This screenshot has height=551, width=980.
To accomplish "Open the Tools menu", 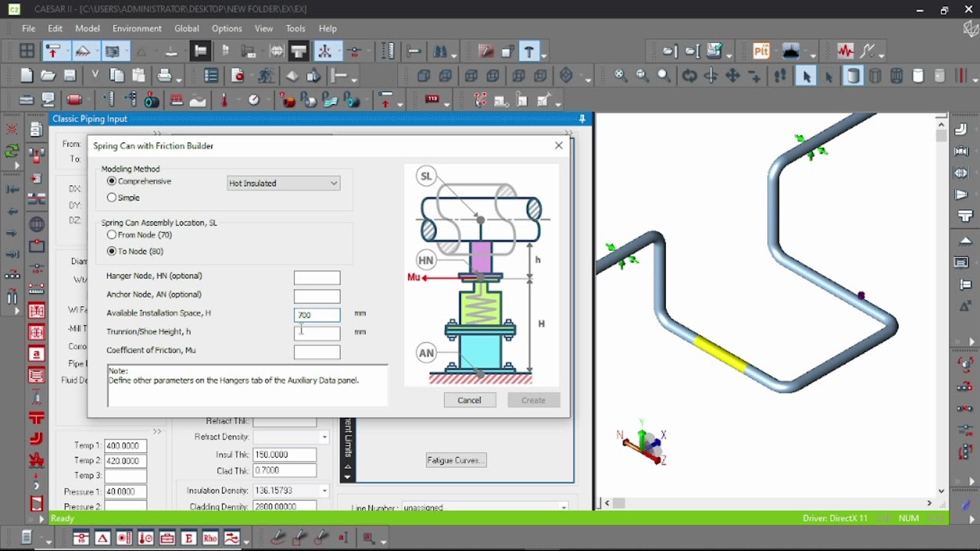I will click(296, 28).
